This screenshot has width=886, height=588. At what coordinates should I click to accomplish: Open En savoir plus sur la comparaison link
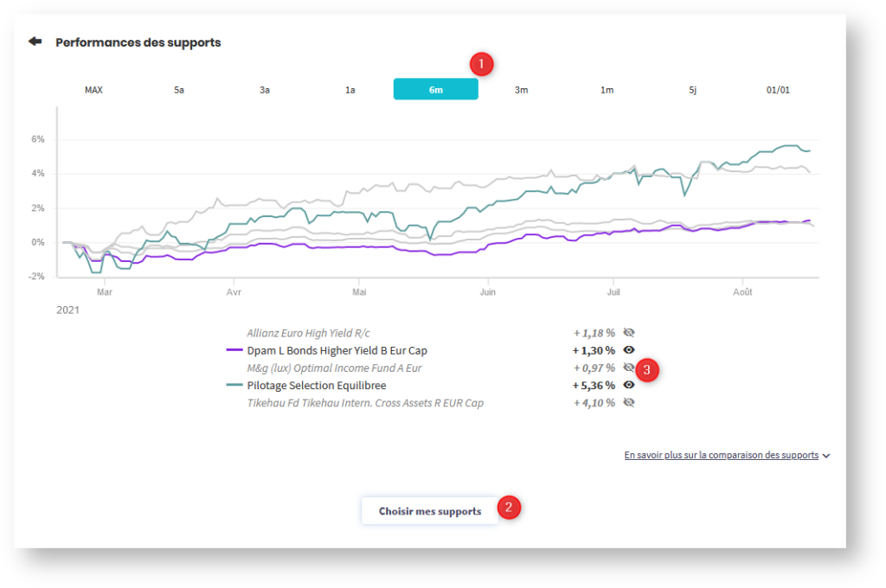pyautogui.click(x=721, y=455)
